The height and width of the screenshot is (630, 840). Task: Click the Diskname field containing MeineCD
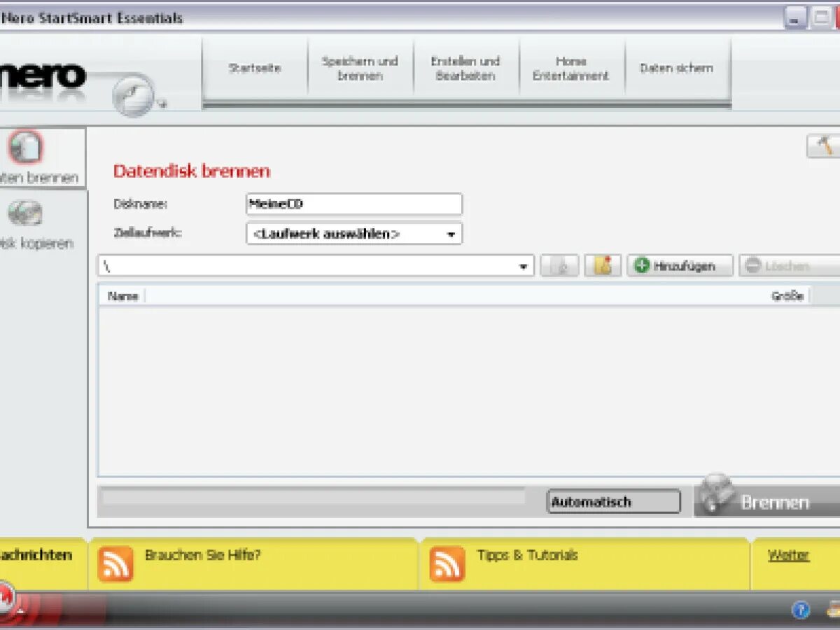point(354,204)
